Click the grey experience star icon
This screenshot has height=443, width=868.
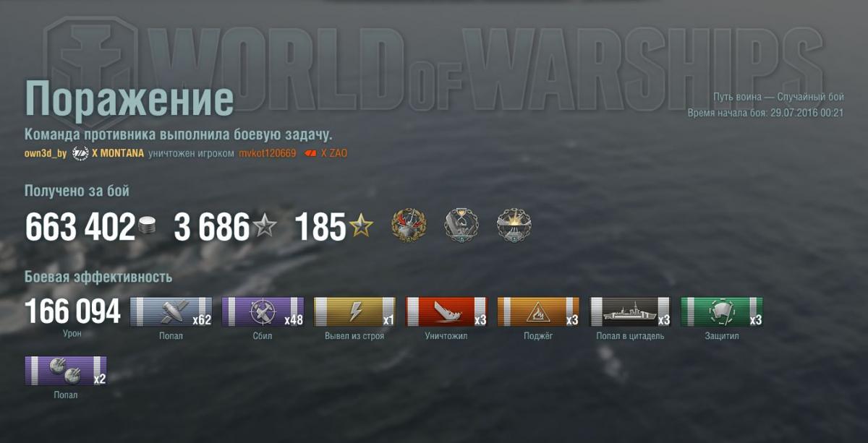[265, 227]
